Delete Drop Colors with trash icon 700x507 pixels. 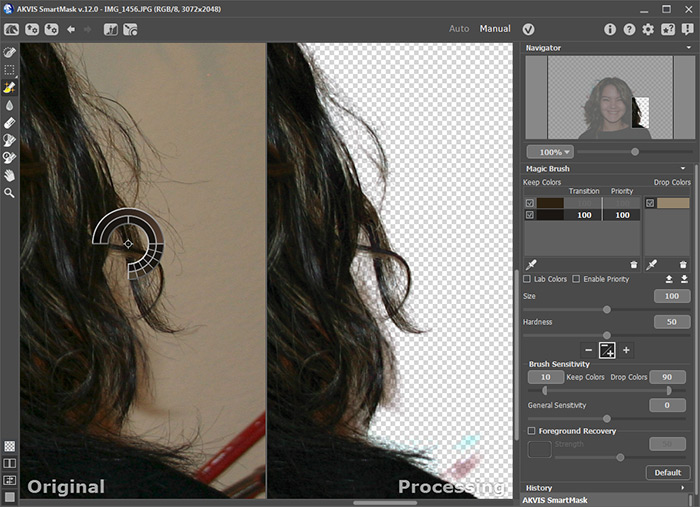click(x=683, y=265)
